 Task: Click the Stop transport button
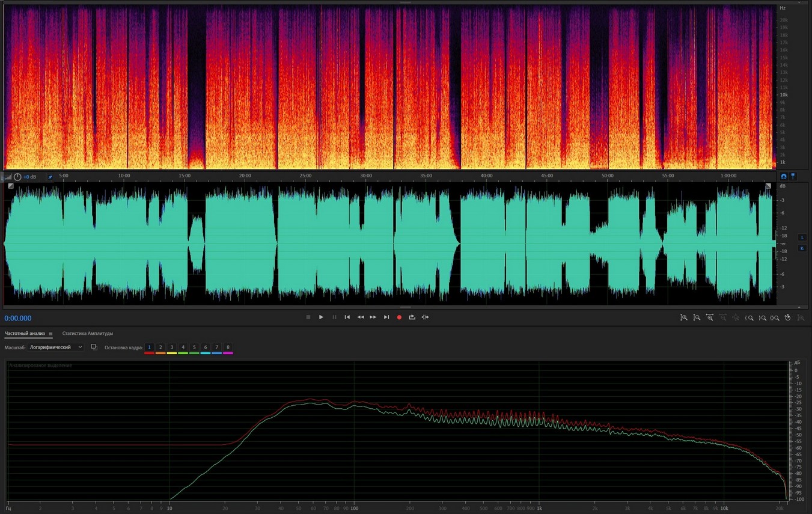click(308, 317)
